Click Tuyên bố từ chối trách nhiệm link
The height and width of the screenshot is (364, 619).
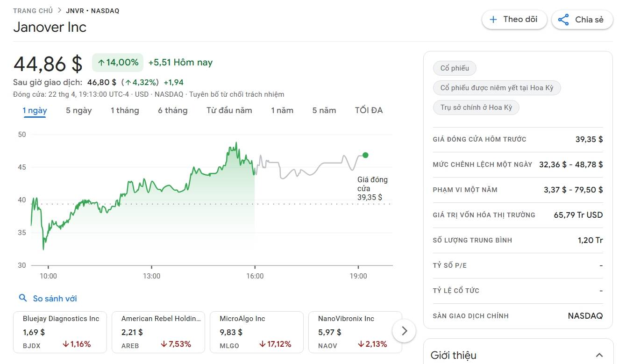pyautogui.click(x=236, y=94)
